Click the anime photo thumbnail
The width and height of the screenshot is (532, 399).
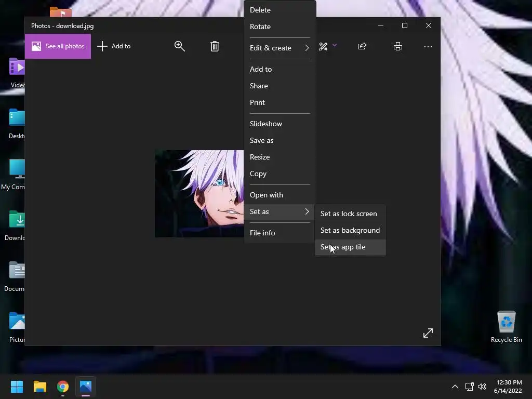coord(199,194)
